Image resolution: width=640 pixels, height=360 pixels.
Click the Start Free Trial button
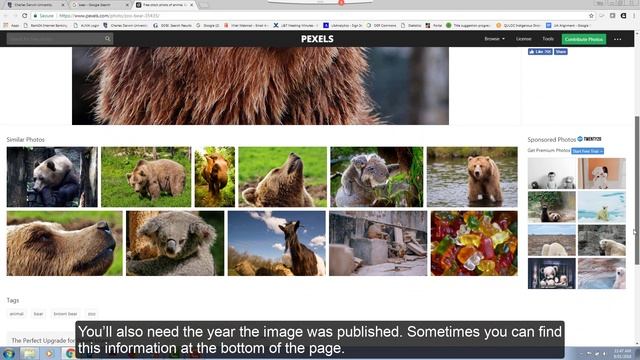point(587,151)
